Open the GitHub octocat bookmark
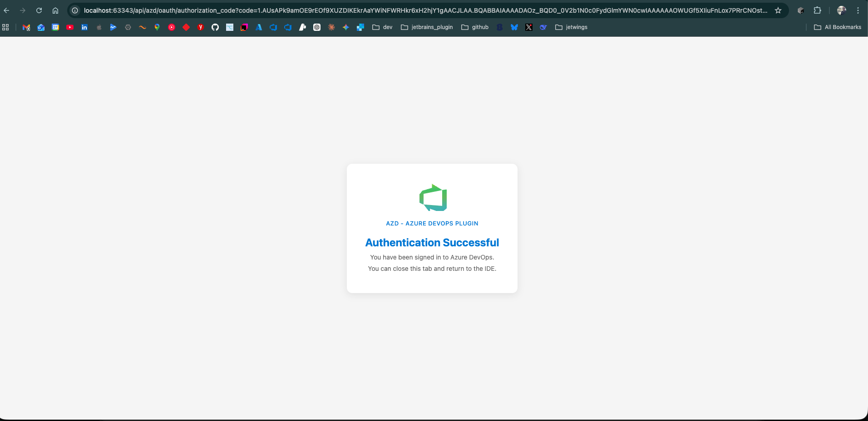 [x=215, y=27]
